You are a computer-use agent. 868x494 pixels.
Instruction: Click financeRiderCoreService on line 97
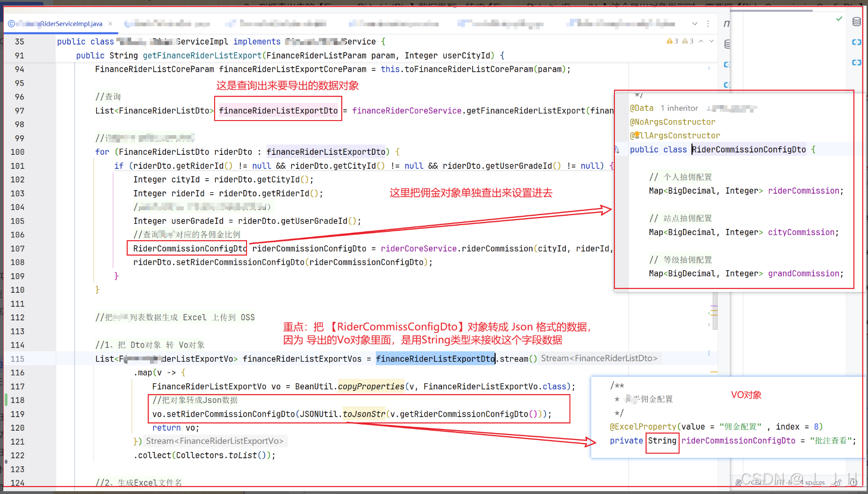tap(407, 111)
